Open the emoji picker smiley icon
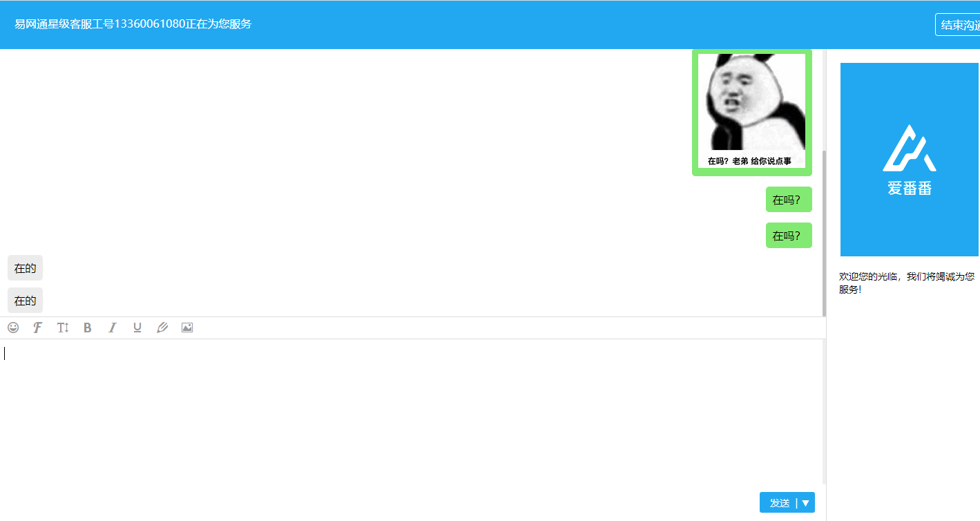Viewport: 980px width, 521px height. point(13,328)
